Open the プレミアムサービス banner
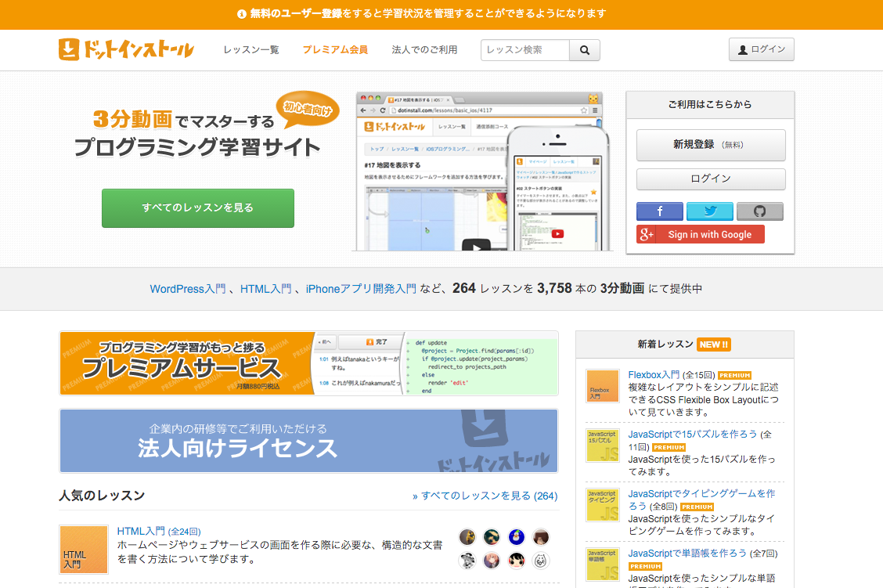Image resolution: width=883 pixels, height=588 pixels. pyautogui.click(x=308, y=363)
